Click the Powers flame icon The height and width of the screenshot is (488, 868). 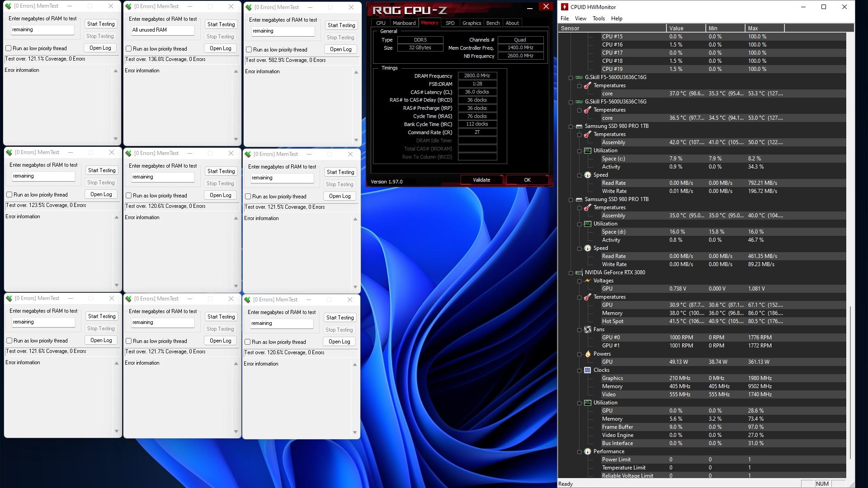587,354
